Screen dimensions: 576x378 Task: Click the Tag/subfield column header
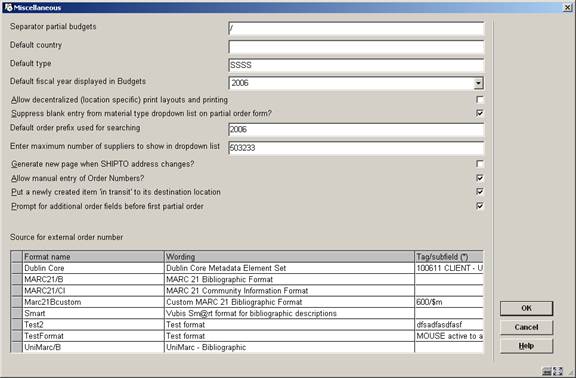pos(449,256)
